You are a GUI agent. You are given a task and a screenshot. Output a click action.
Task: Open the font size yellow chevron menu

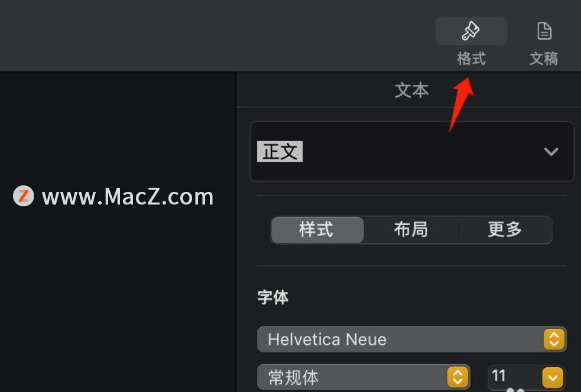[553, 378]
